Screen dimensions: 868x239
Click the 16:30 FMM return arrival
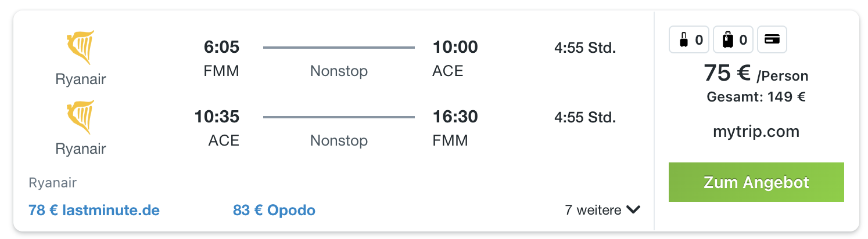(x=455, y=117)
